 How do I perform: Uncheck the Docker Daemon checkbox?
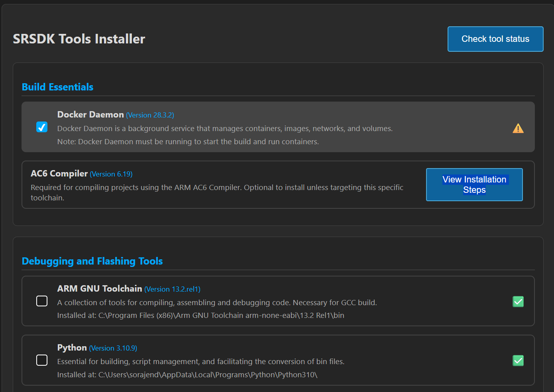click(42, 127)
